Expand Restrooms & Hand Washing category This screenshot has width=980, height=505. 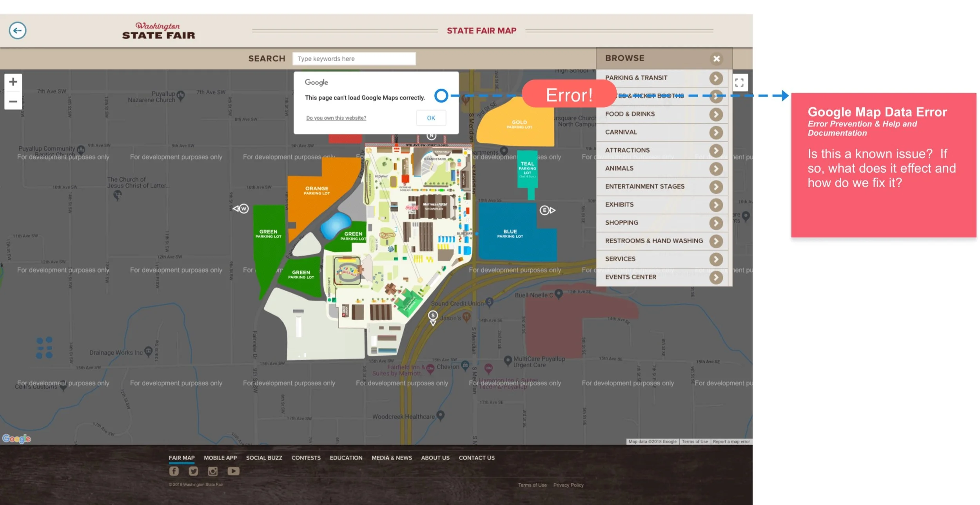[716, 241]
